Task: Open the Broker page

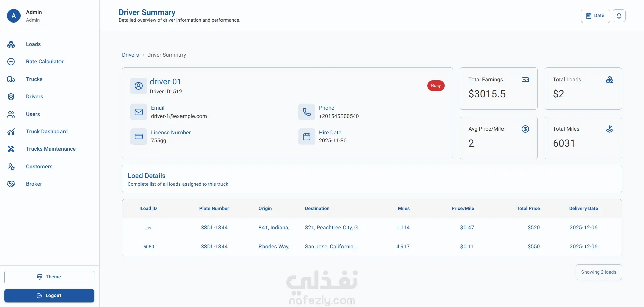Action: pos(34,184)
